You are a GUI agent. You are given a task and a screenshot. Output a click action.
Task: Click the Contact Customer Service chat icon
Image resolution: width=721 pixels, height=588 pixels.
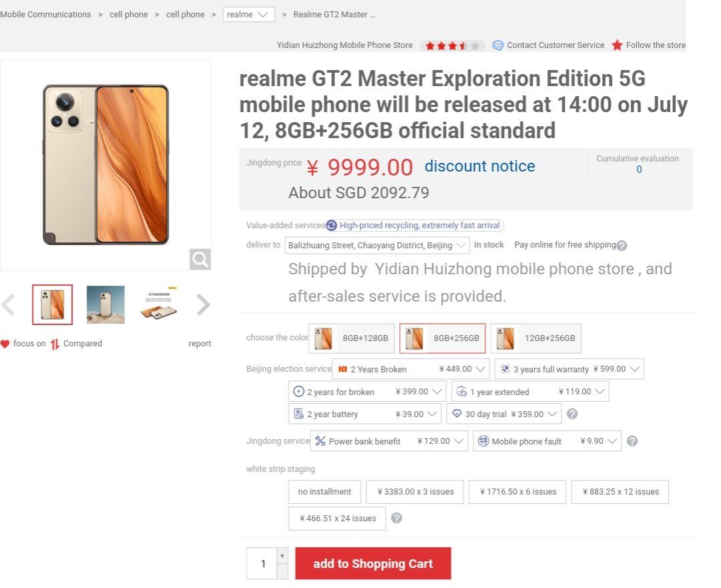click(497, 45)
